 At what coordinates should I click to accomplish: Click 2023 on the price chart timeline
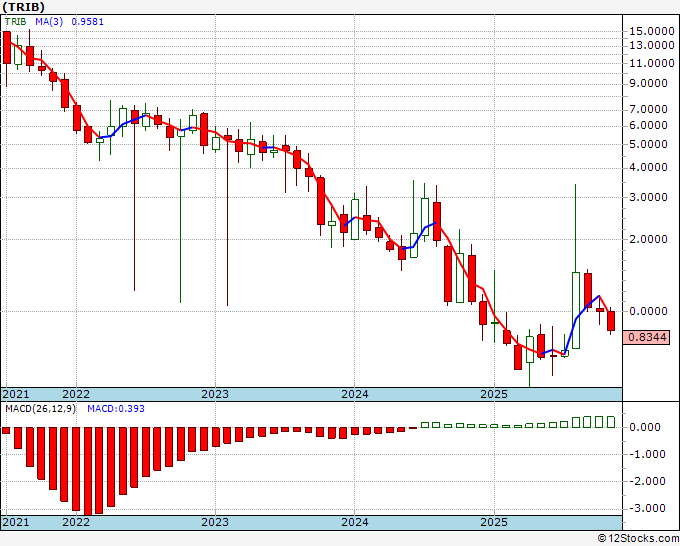click(215, 394)
